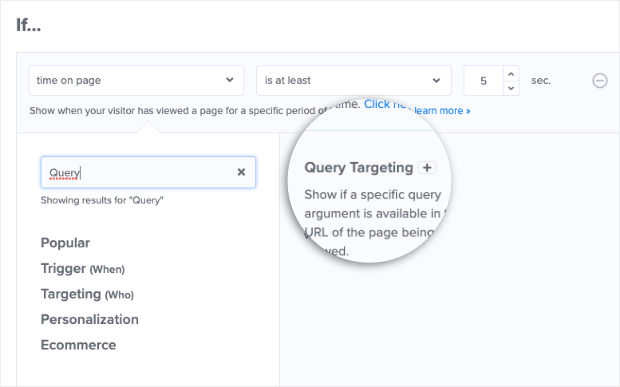Select the Query Targeting result title
Image resolution: width=620 pixels, height=387 pixels.
pos(359,168)
